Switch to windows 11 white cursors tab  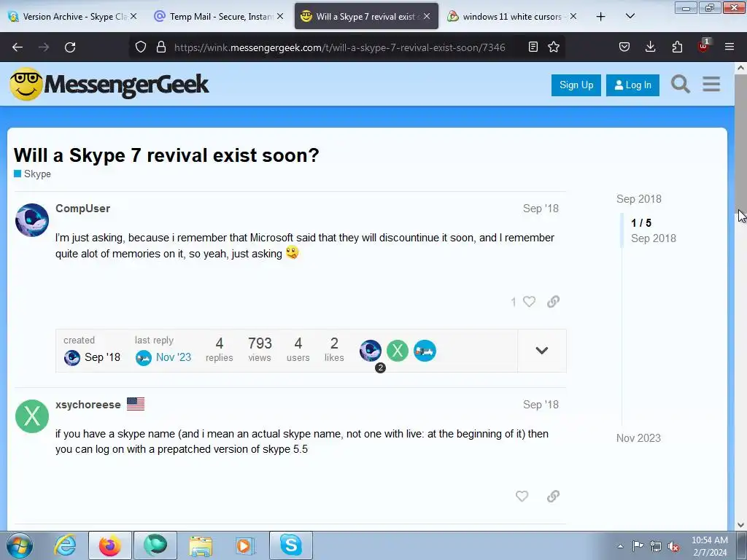click(x=512, y=16)
